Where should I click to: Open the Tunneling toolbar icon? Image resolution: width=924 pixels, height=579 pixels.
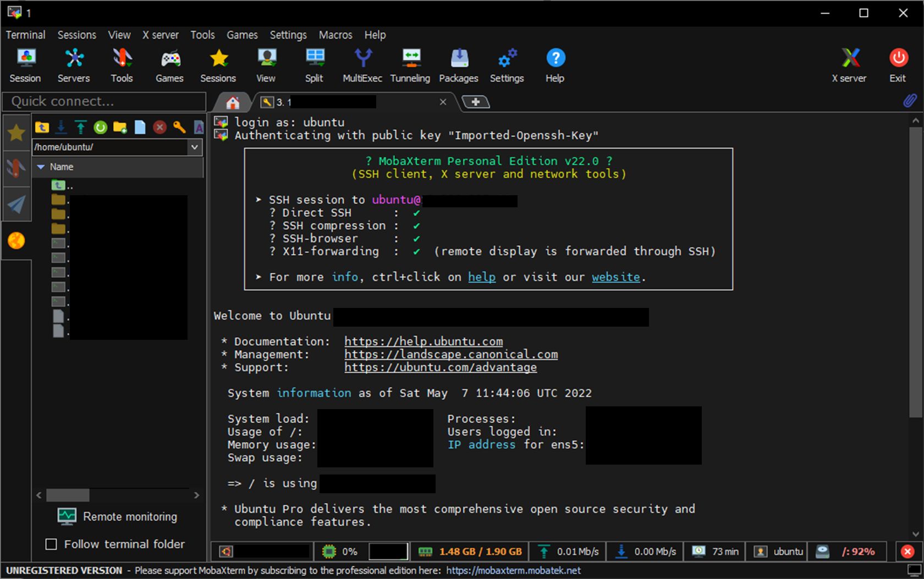tap(410, 65)
